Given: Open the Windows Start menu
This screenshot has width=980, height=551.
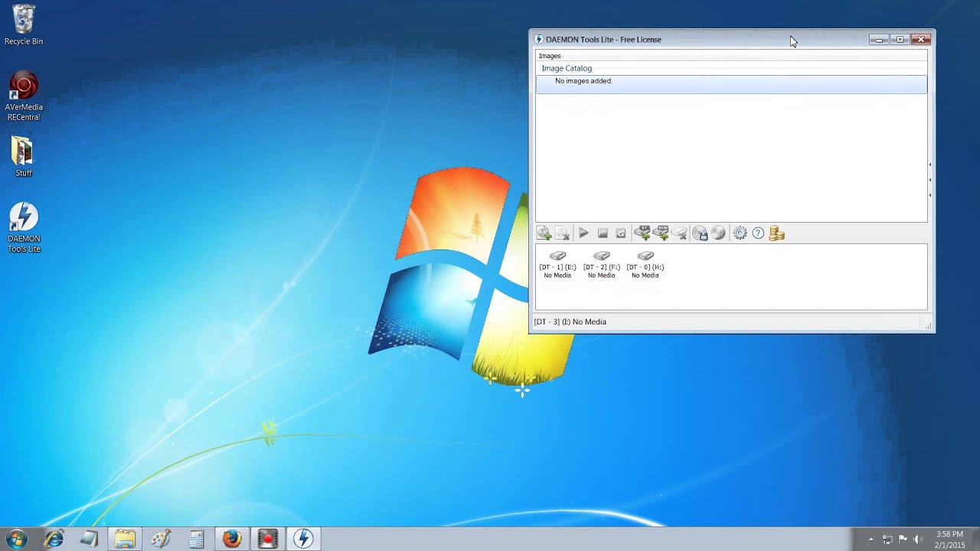Looking at the screenshot, I should (x=17, y=539).
